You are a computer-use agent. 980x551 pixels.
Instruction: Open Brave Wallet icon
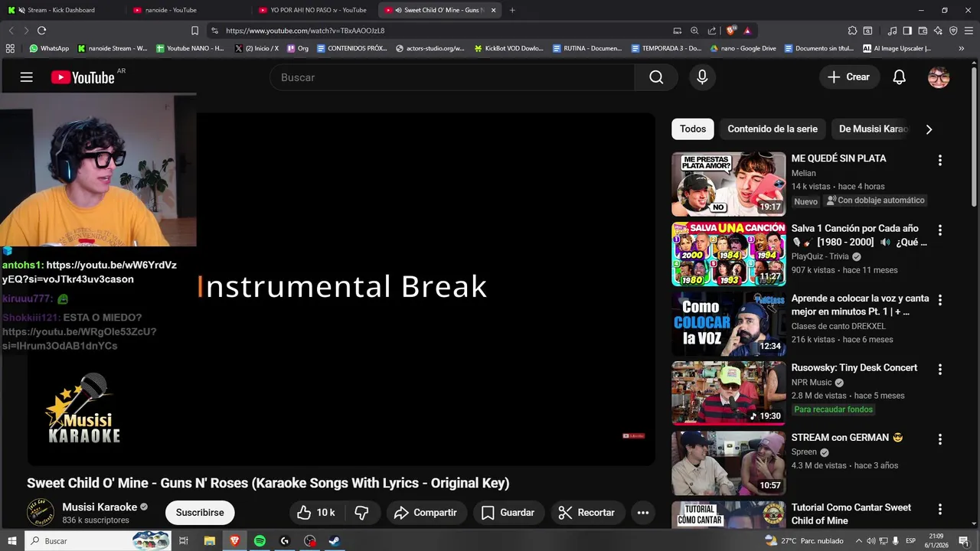click(923, 31)
